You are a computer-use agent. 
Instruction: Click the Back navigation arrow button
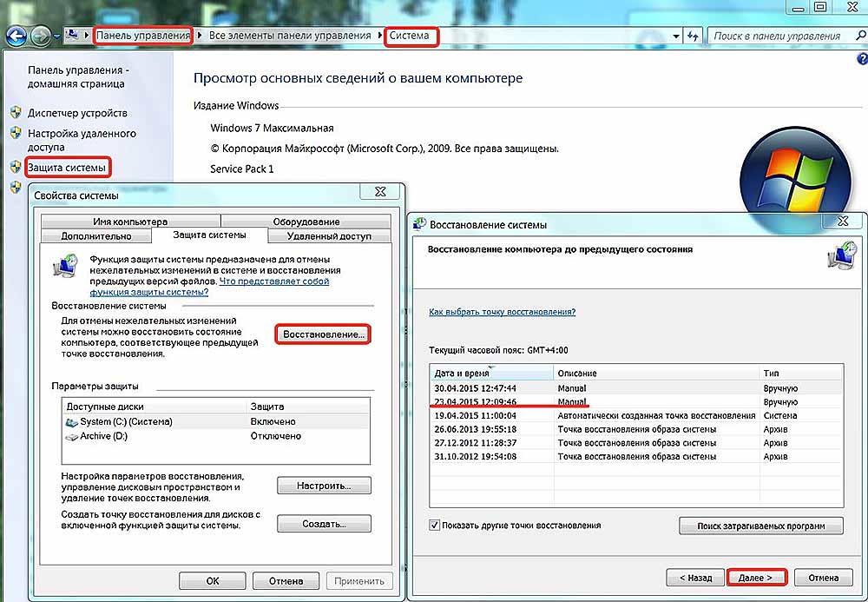tap(16, 36)
